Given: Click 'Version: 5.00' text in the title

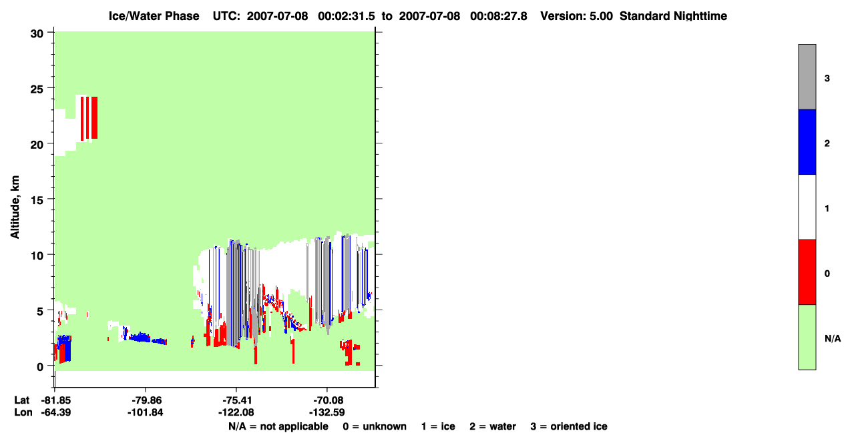Looking at the screenshot, I should tap(578, 15).
